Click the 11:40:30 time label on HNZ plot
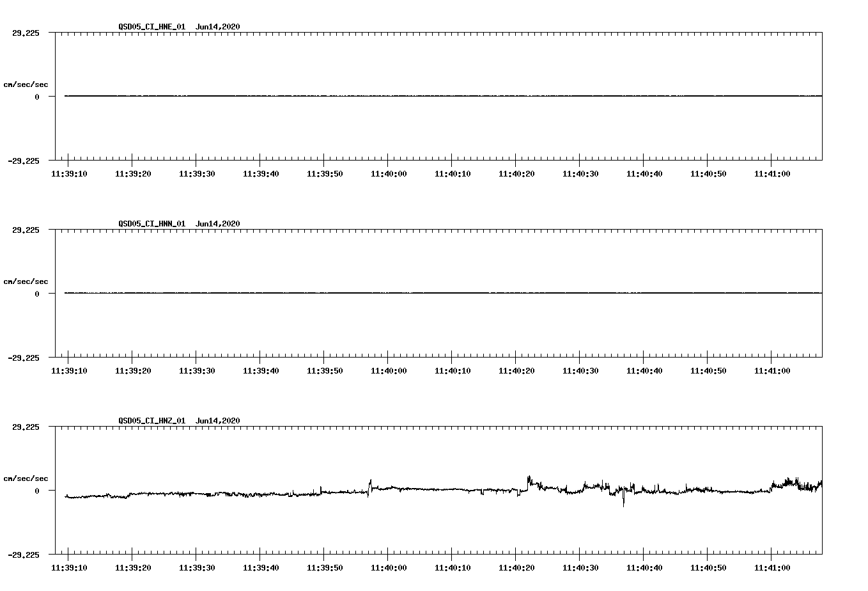Viewport: 868px width, 591px height. click(580, 567)
